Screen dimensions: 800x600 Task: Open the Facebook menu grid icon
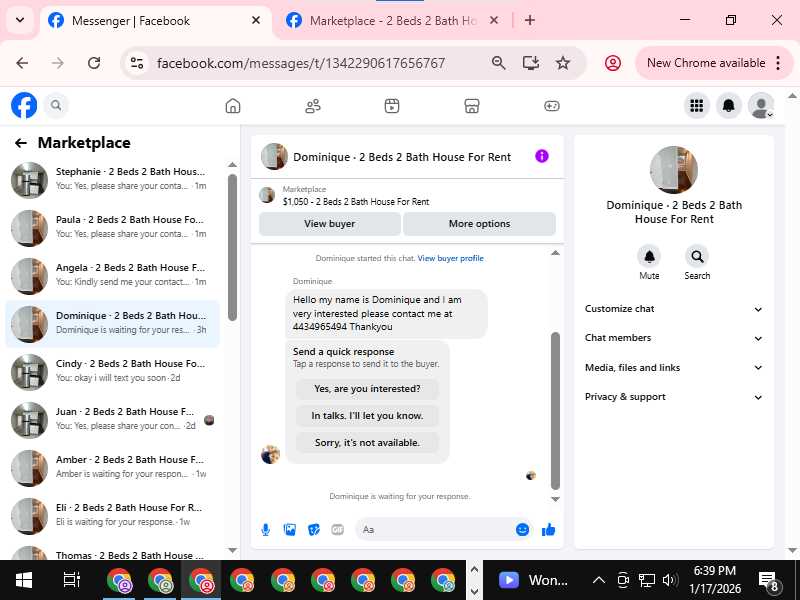[x=696, y=106]
